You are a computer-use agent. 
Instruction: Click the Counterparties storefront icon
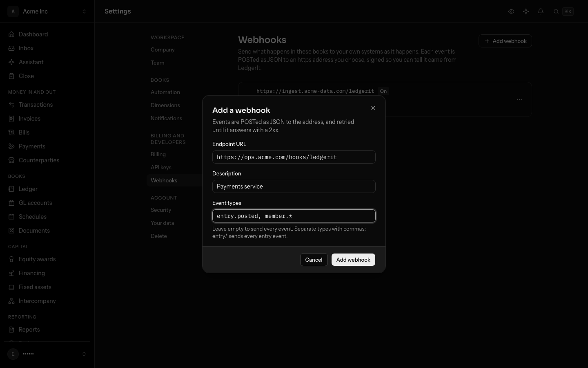[x=11, y=160]
